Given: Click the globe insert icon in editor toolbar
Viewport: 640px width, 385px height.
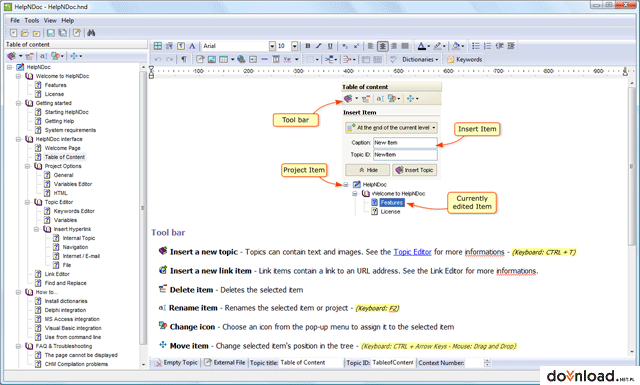Looking at the screenshot, I should 241,60.
